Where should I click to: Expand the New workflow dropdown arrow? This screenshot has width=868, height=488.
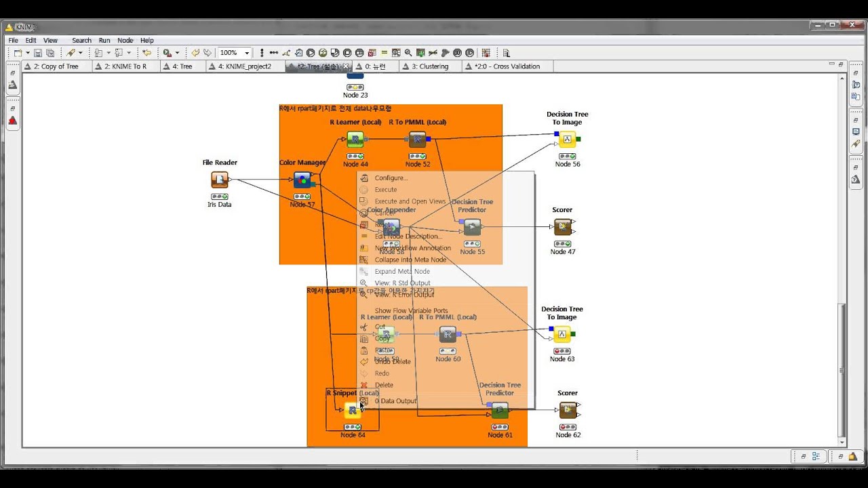(27, 53)
